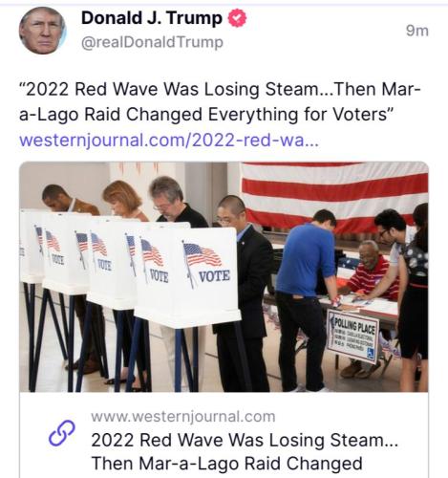Open the profile avatar photo

coord(43,31)
